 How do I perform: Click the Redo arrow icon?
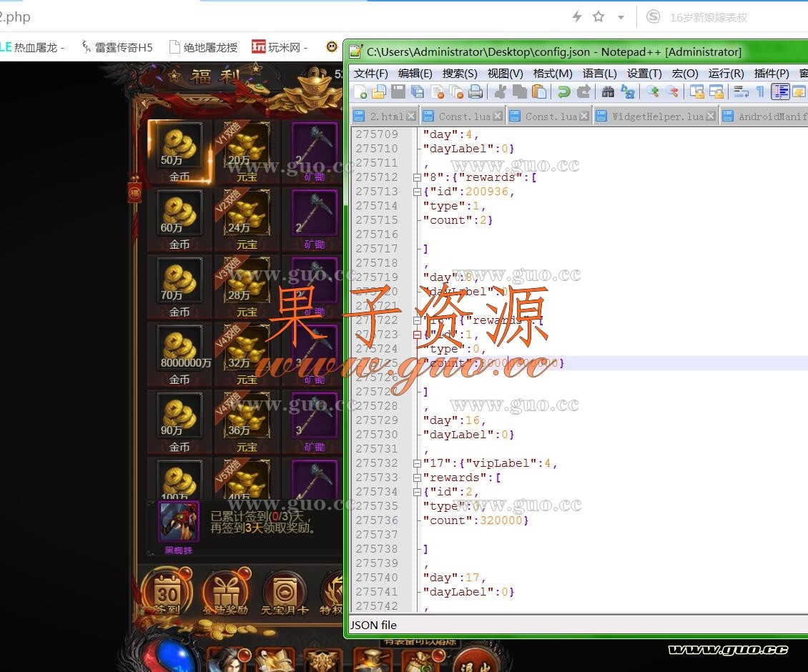tap(583, 92)
